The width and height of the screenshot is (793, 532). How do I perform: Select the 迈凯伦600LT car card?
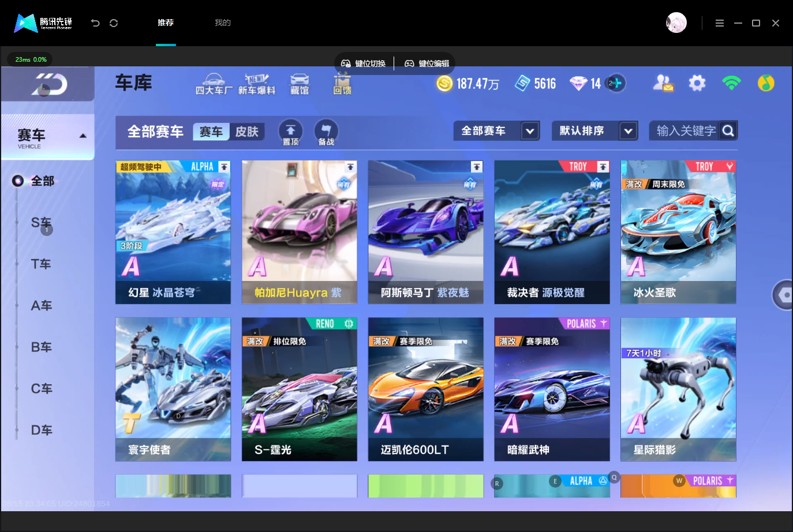point(426,389)
